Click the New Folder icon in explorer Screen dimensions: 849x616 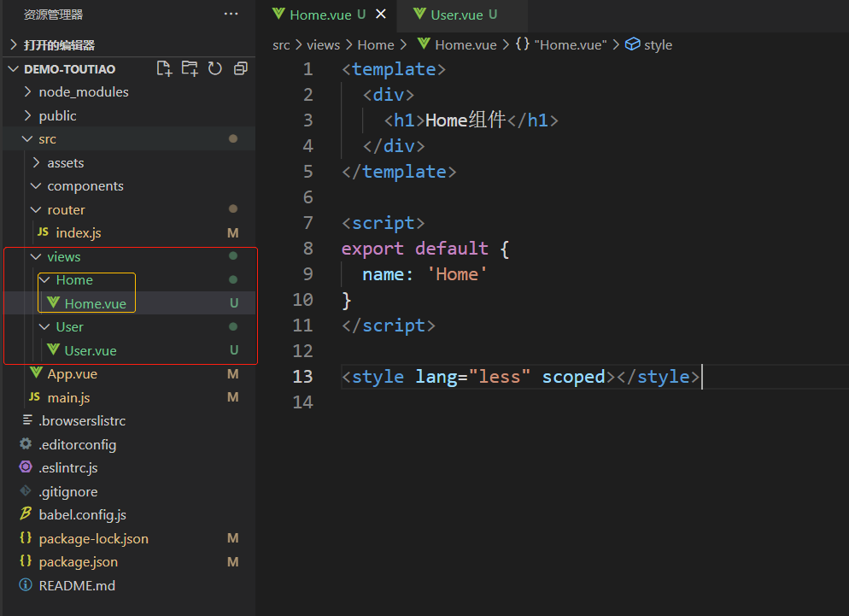190,68
